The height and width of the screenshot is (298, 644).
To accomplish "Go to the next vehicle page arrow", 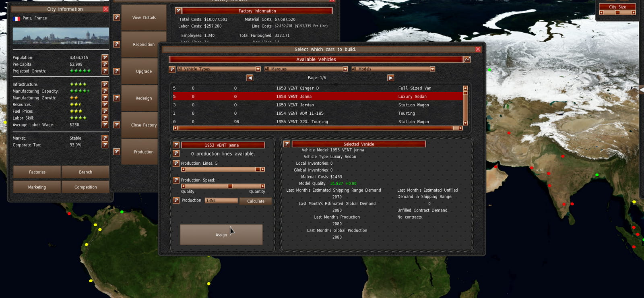I will pos(390,78).
